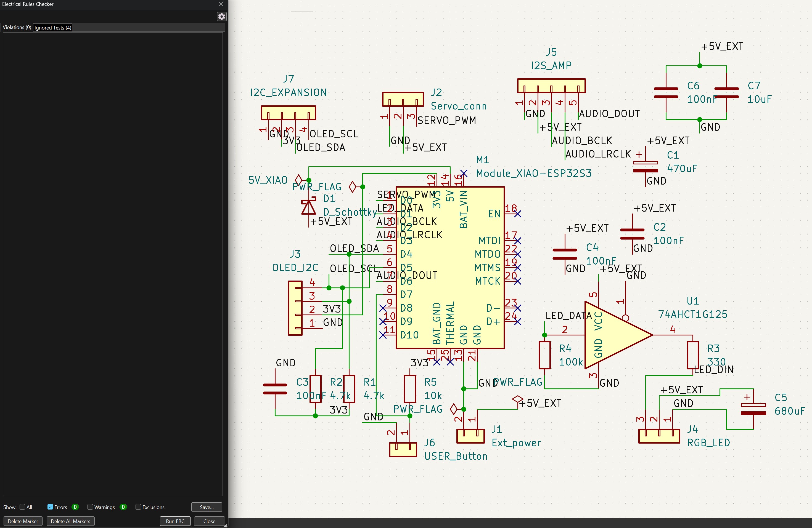Select the J3 OLED_I2C connector symbol
Image resolution: width=812 pixels, height=528 pixels.
[x=295, y=308]
